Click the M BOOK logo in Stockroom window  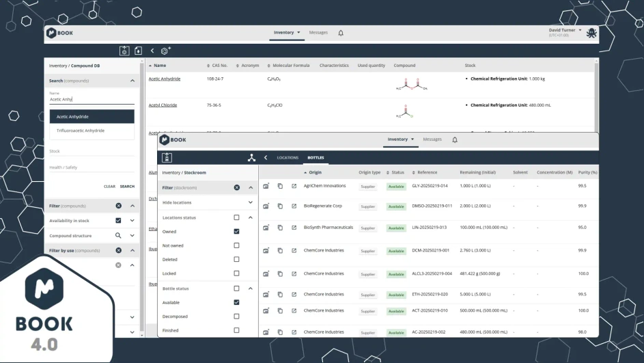coord(173,139)
